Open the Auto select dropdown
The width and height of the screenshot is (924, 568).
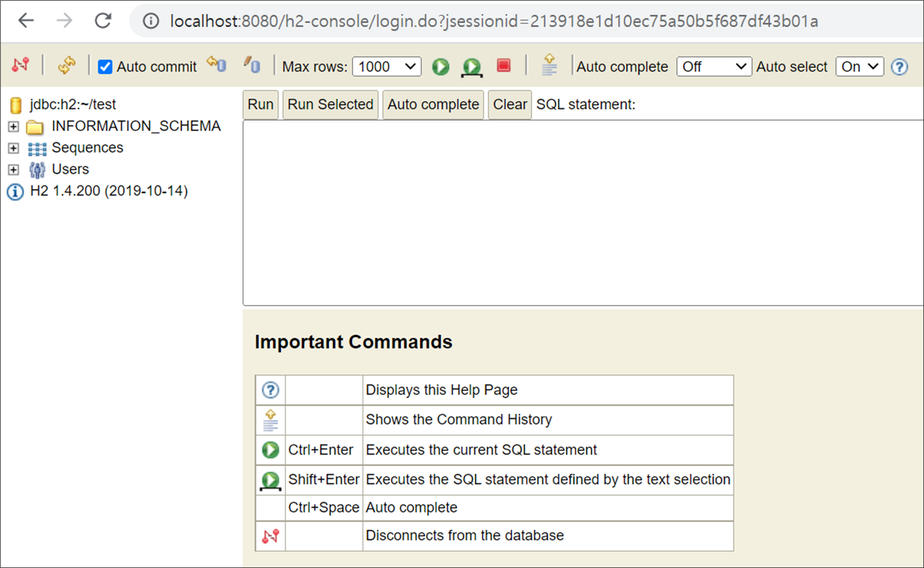859,67
